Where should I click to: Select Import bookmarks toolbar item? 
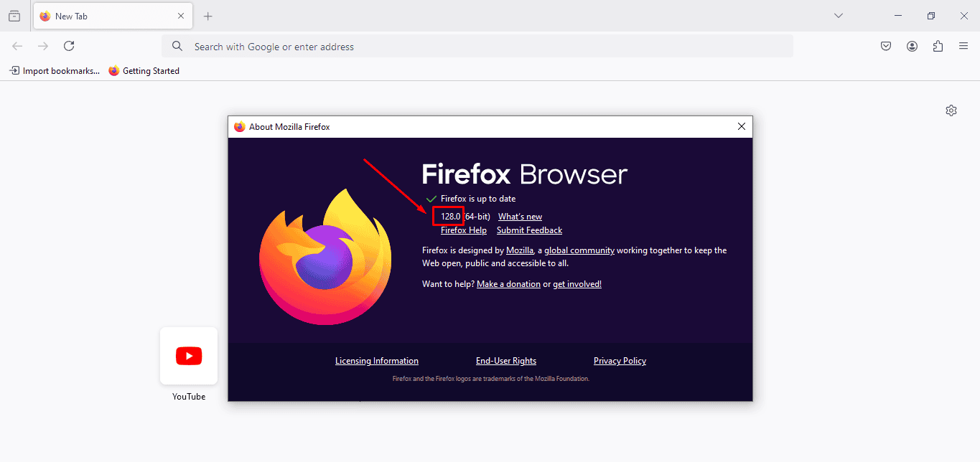[54, 71]
